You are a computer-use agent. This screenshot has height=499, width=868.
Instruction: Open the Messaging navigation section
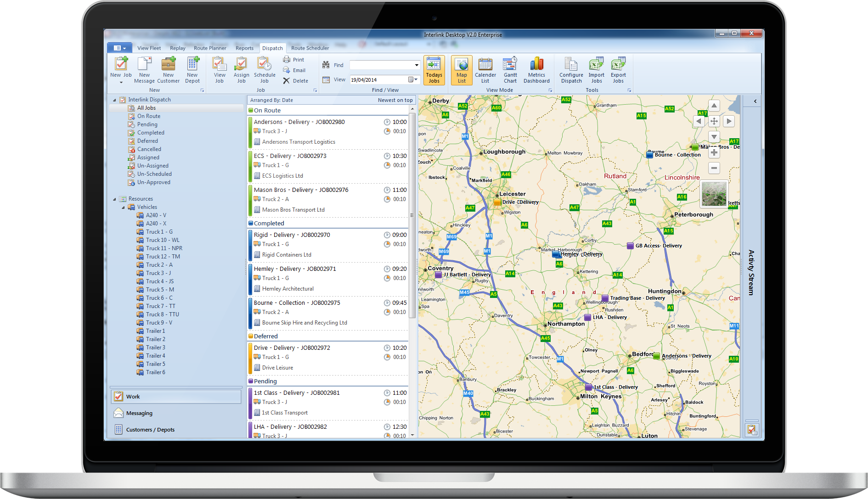(x=139, y=413)
